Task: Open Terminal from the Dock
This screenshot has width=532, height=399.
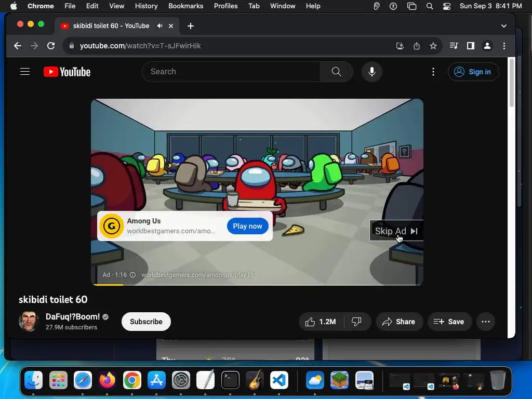Action: (x=230, y=380)
